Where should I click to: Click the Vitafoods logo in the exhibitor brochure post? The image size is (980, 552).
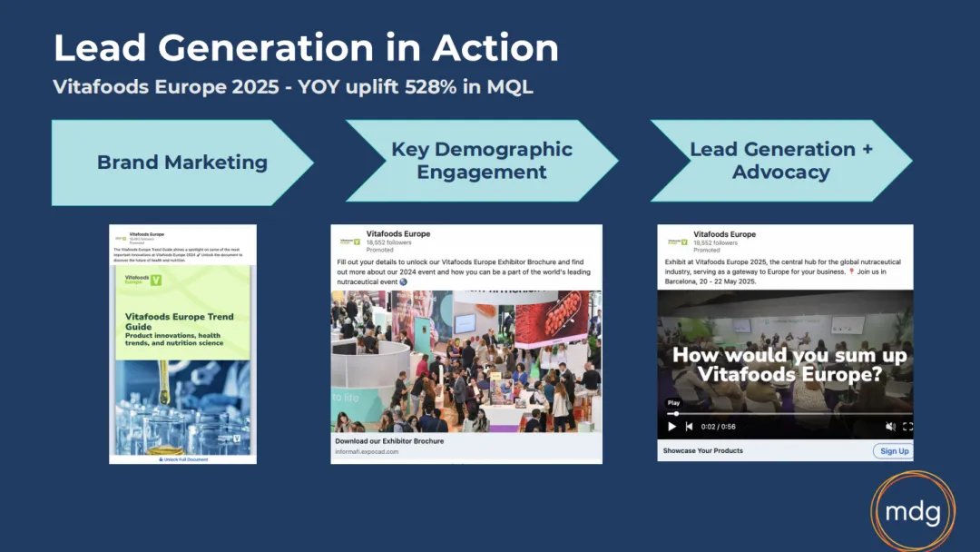pos(349,241)
